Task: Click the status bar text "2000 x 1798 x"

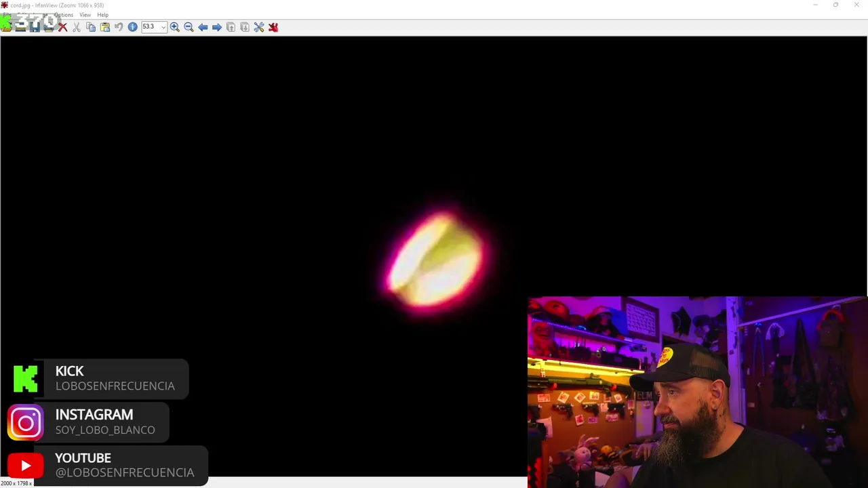Action: coord(16,483)
